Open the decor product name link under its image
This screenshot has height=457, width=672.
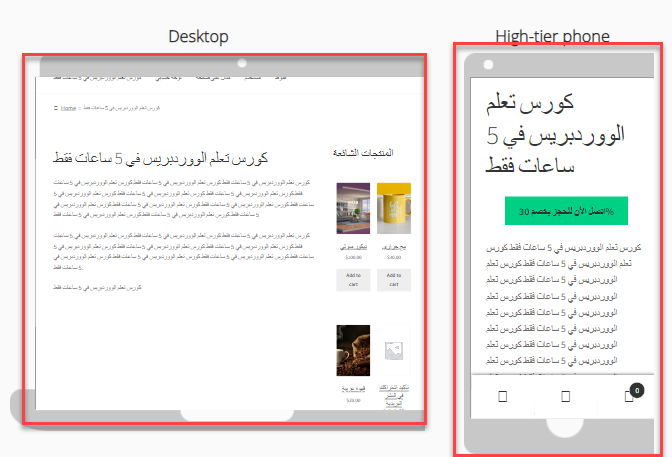tap(353, 247)
